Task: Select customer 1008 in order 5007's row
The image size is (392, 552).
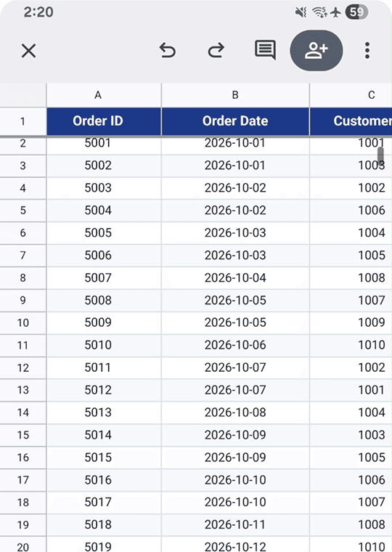Action: point(351,278)
